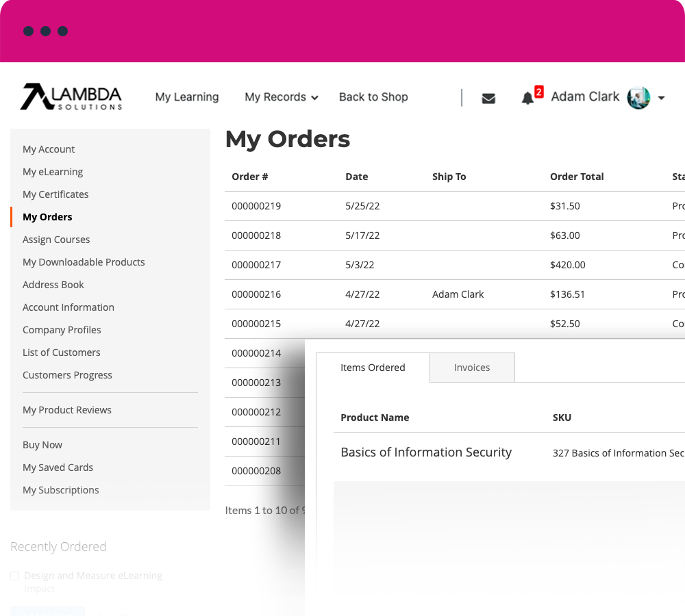Select the Items Ordered tab
This screenshot has height=616, width=685.
(x=373, y=368)
